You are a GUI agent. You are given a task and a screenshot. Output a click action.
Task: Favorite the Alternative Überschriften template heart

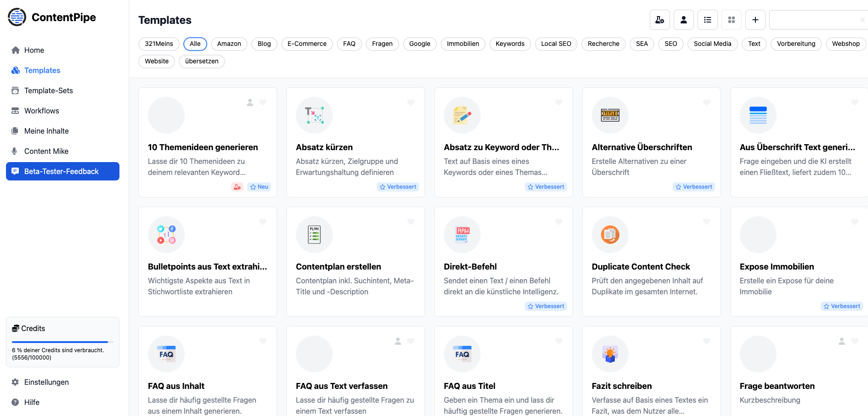[x=707, y=102]
